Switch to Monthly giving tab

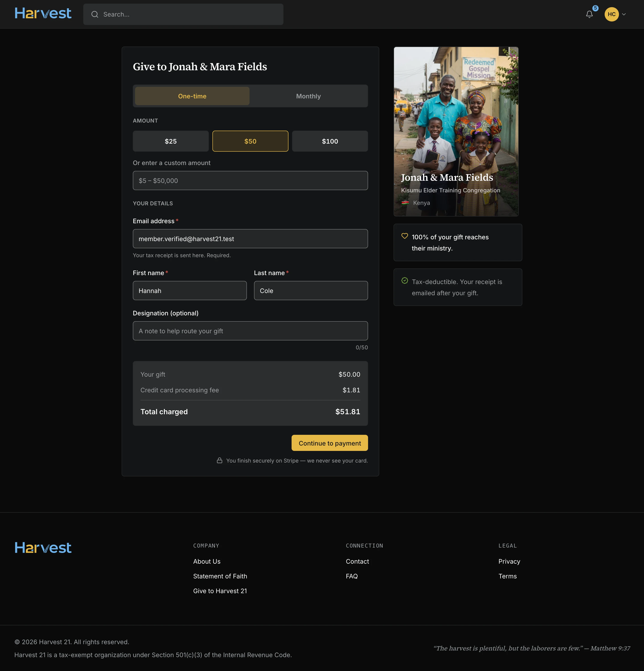click(308, 96)
